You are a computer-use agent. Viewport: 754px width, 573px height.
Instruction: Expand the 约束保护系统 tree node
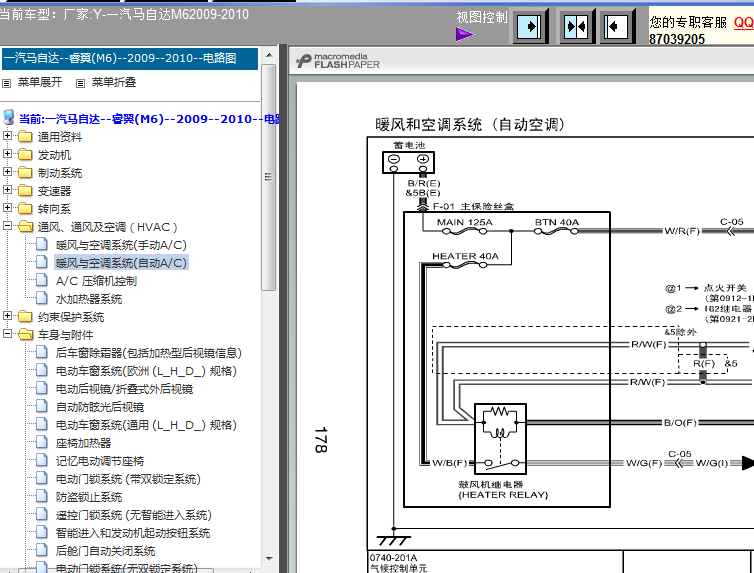(x=7, y=316)
